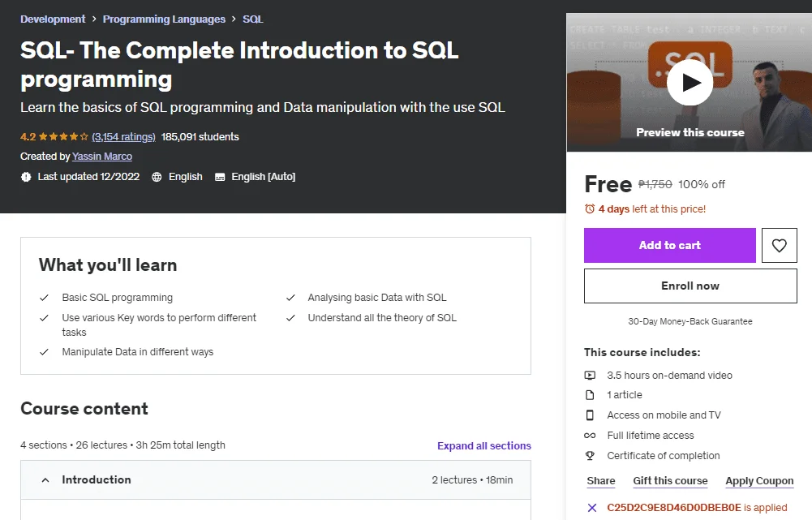Click '30-Day Money-Back Guarantee' text
The height and width of the screenshot is (520, 812).
click(690, 321)
